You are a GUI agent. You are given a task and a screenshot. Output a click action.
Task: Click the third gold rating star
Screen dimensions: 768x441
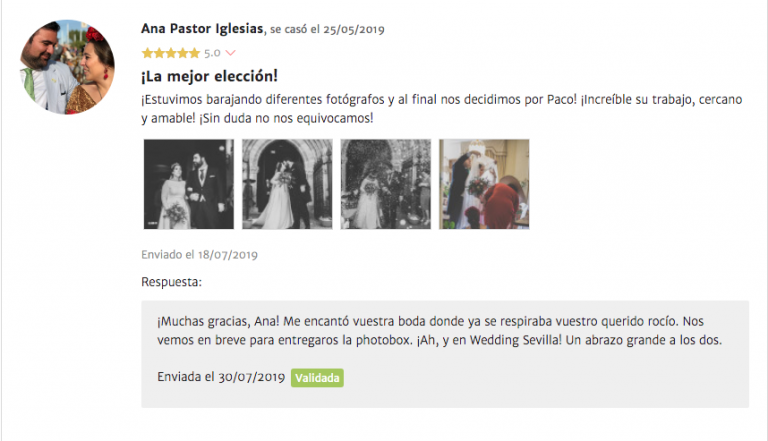[171, 53]
